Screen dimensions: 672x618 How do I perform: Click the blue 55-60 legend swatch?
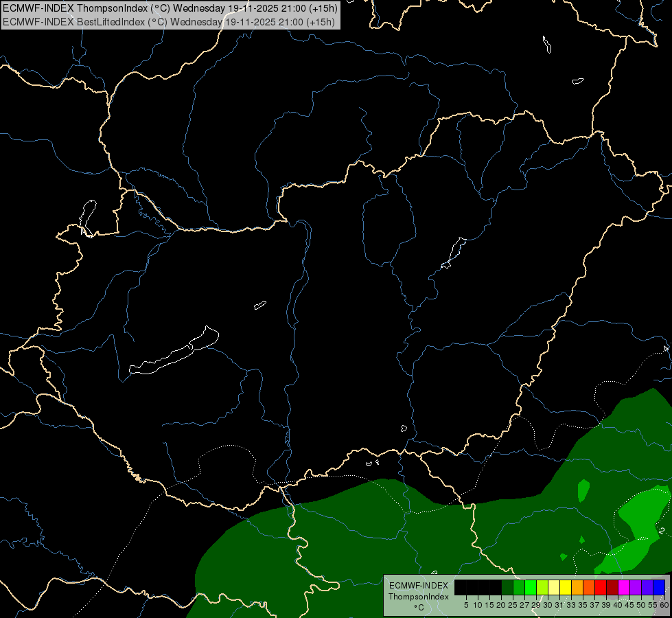coord(659,588)
